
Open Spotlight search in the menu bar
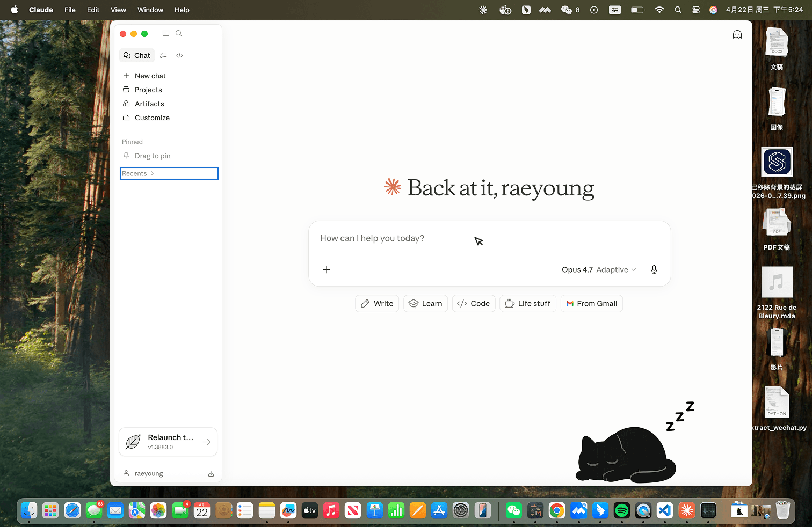[678, 10]
